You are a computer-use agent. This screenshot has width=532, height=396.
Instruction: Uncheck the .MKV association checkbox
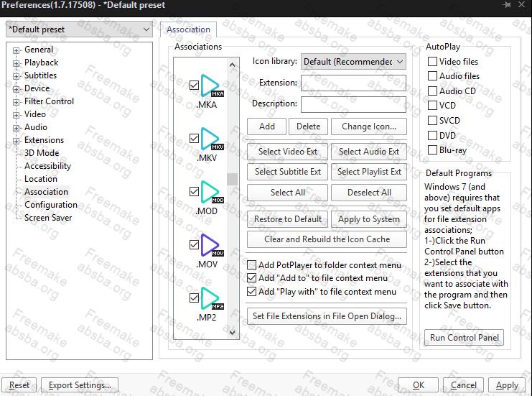tap(194, 138)
